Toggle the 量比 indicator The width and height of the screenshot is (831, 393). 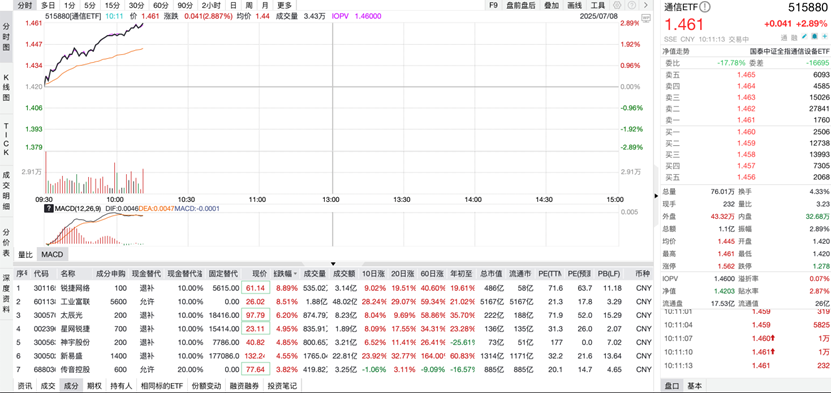(26, 255)
